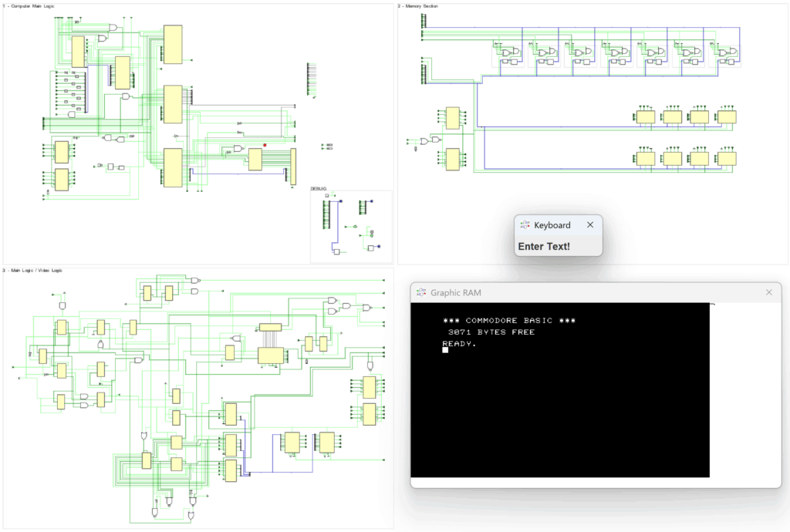
Task: Click the '*** COMMODORE BASIC ***' line
Action: click(x=509, y=321)
